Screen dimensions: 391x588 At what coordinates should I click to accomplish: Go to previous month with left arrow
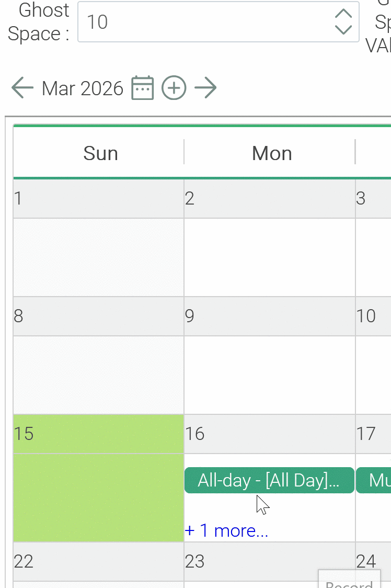point(22,88)
